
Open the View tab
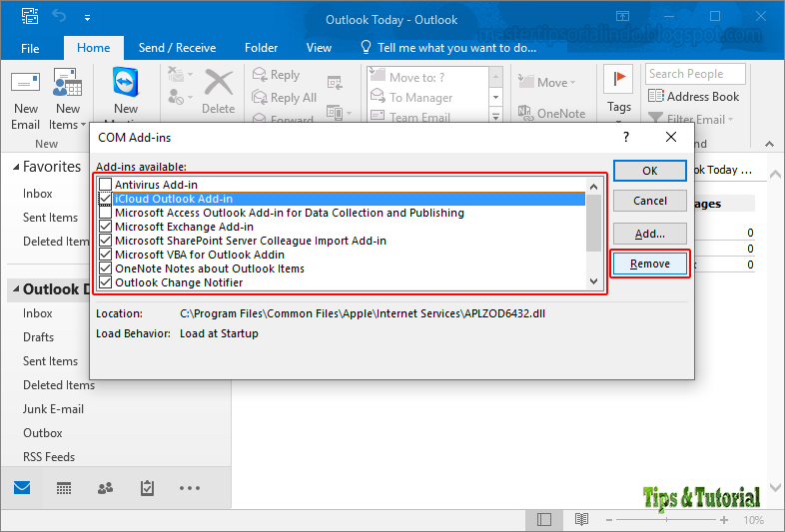(x=319, y=48)
